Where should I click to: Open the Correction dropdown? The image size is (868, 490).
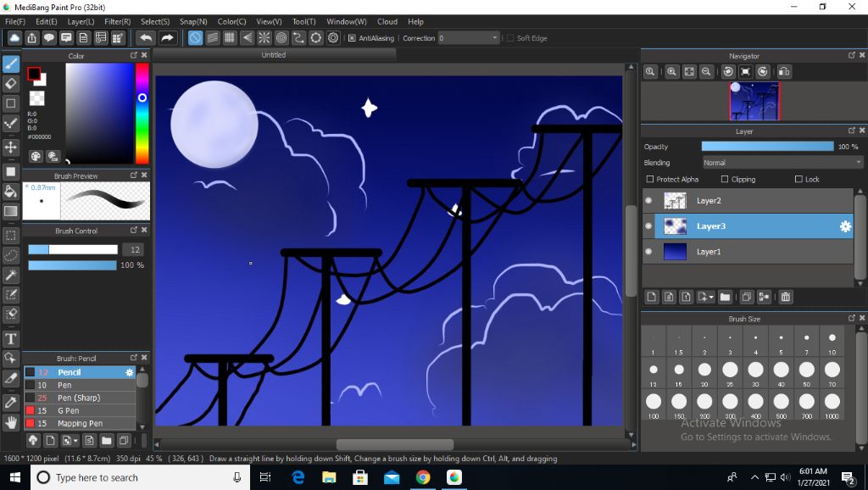pyautogui.click(x=469, y=38)
